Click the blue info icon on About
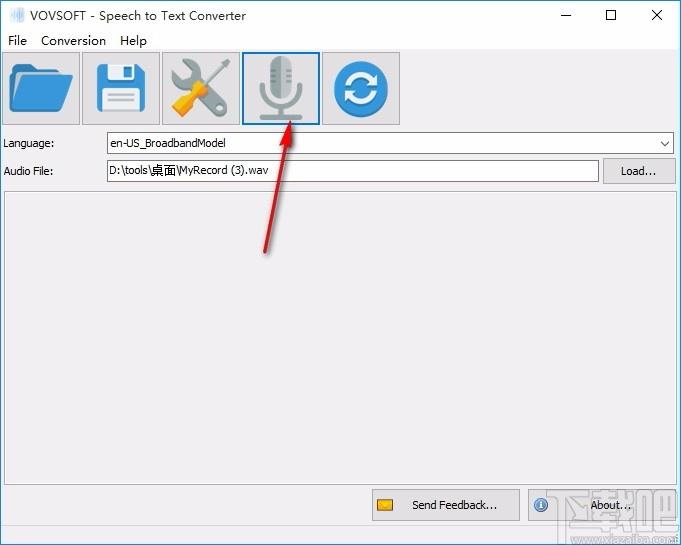The width and height of the screenshot is (681, 545). [x=541, y=505]
